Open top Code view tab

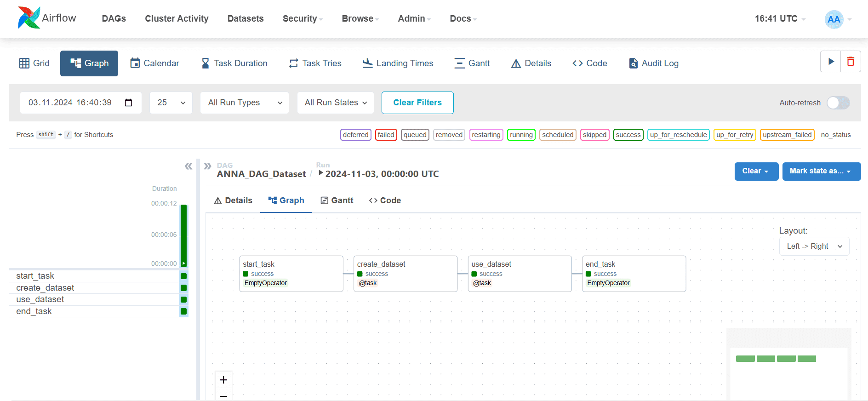coord(590,63)
